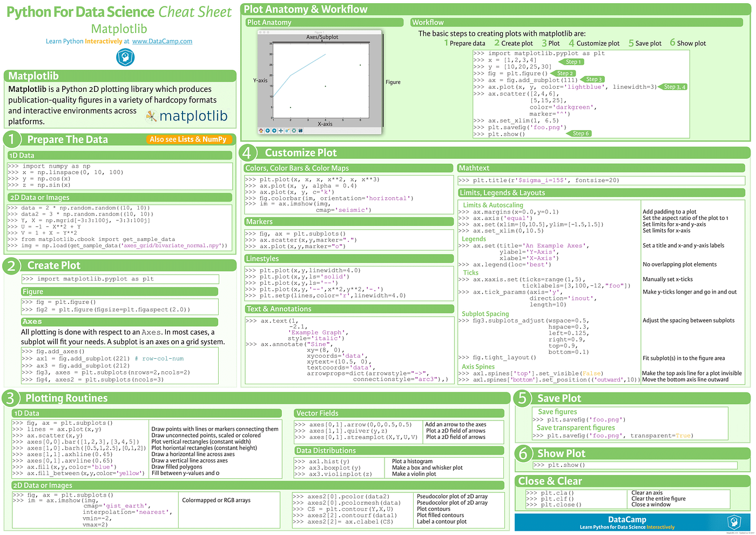
Task: Click the DataCamp shield logo in bottom banner
Action: point(734,522)
